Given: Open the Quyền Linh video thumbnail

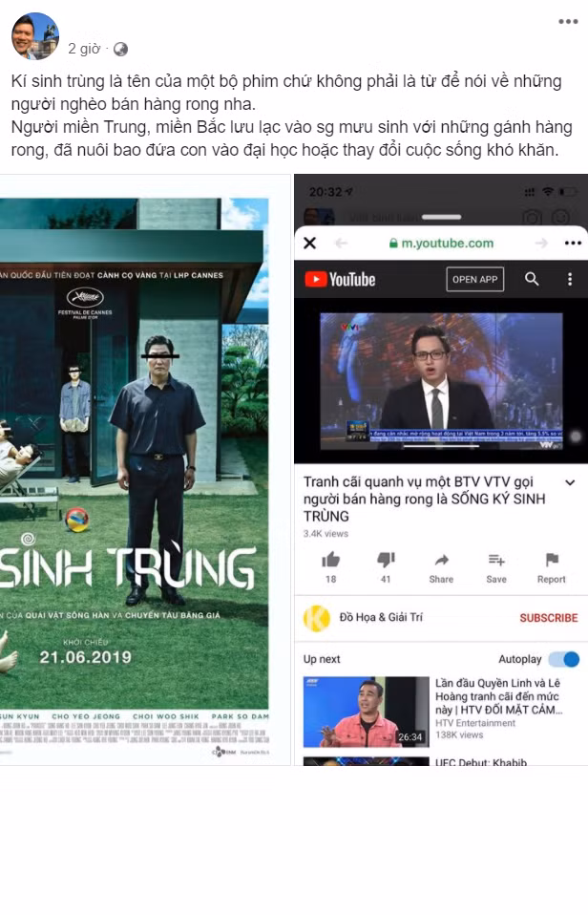Looking at the screenshot, I should (366, 712).
